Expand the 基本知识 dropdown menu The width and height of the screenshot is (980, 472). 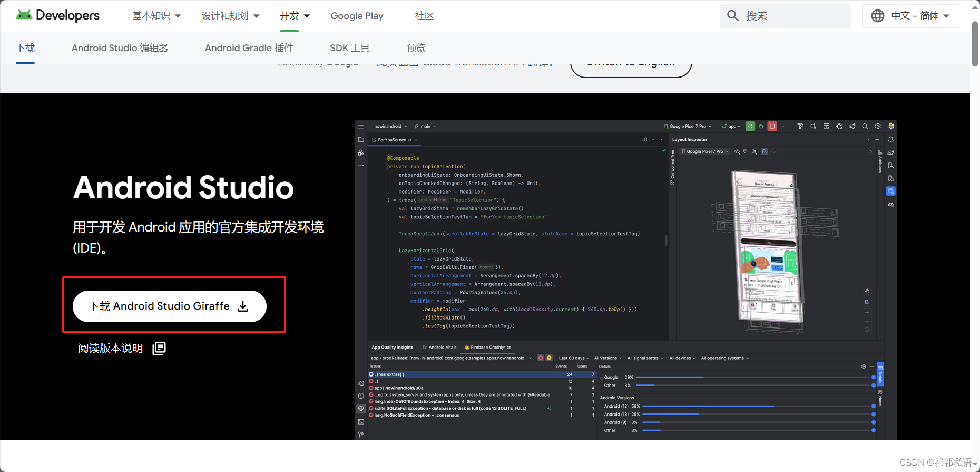point(156,16)
